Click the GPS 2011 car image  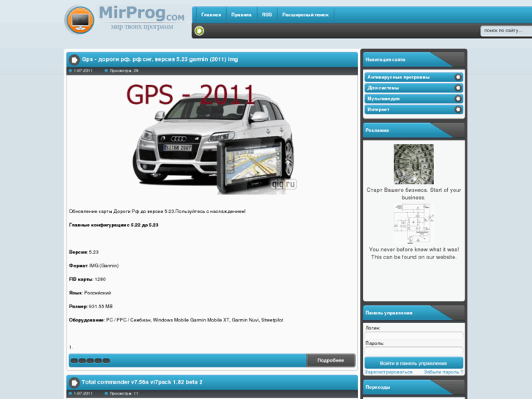tap(212, 139)
